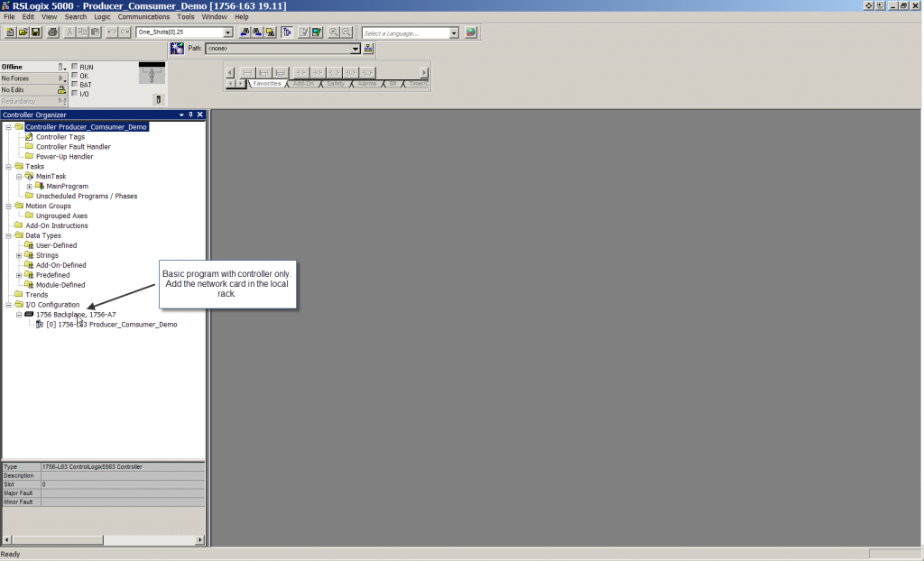Insert an Examine Off (XIO) contact
This screenshot has height=561, width=924.
pyautogui.click(x=318, y=72)
